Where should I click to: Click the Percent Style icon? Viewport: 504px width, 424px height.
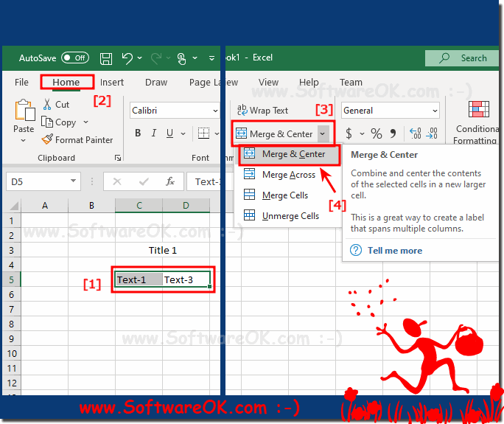click(x=377, y=133)
